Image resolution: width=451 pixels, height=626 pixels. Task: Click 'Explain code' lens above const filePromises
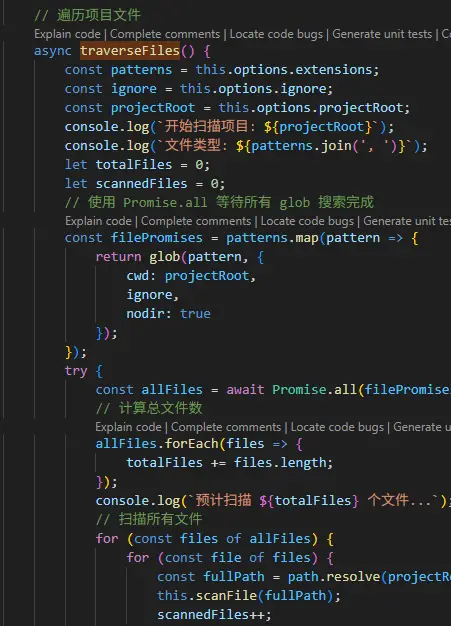(x=98, y=221)
